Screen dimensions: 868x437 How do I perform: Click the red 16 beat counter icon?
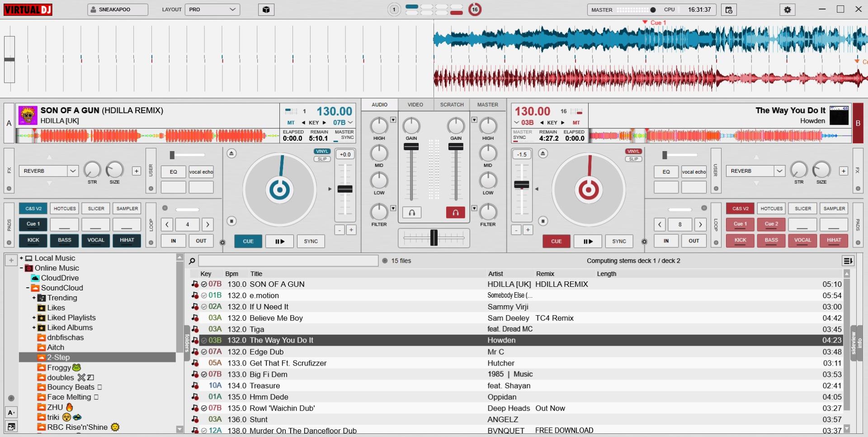click(x=475, y=9)
